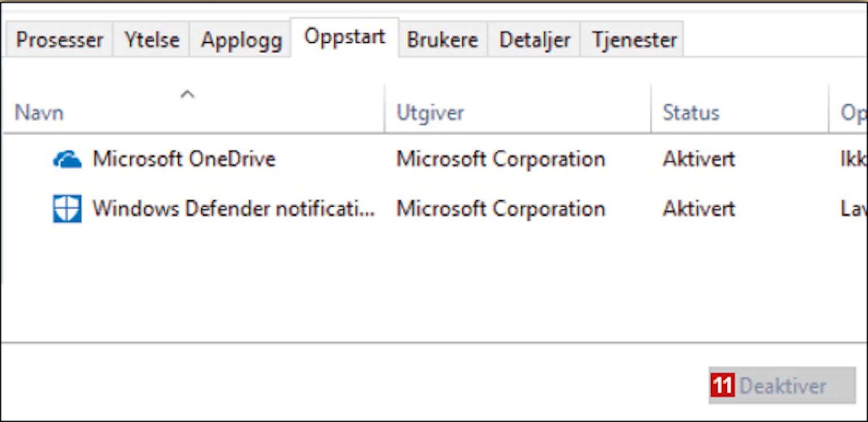This screenshot has height=422, width=868.
Task: Click Aktivert status for Windows Defender
Action: point(698,209)
